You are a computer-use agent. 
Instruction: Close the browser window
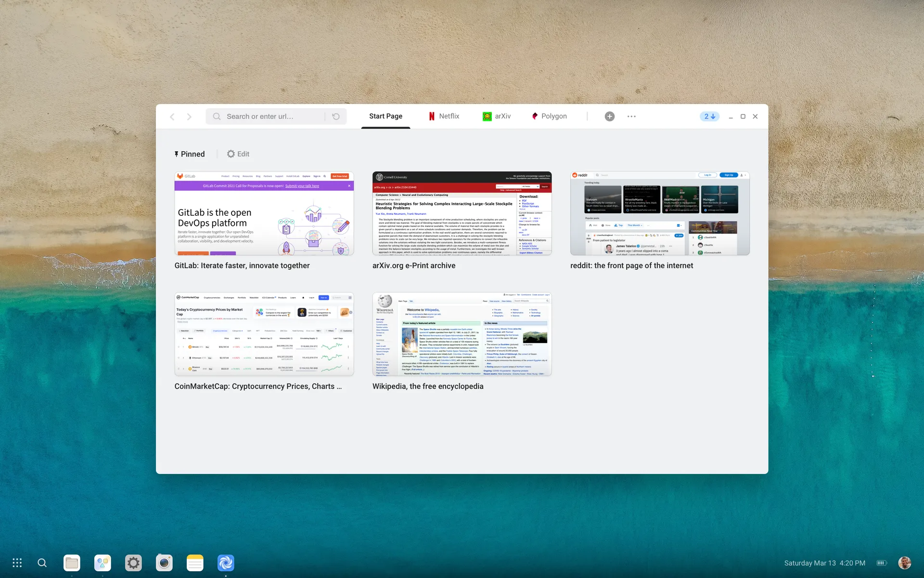pyautogui.click(x=755, y=117)
